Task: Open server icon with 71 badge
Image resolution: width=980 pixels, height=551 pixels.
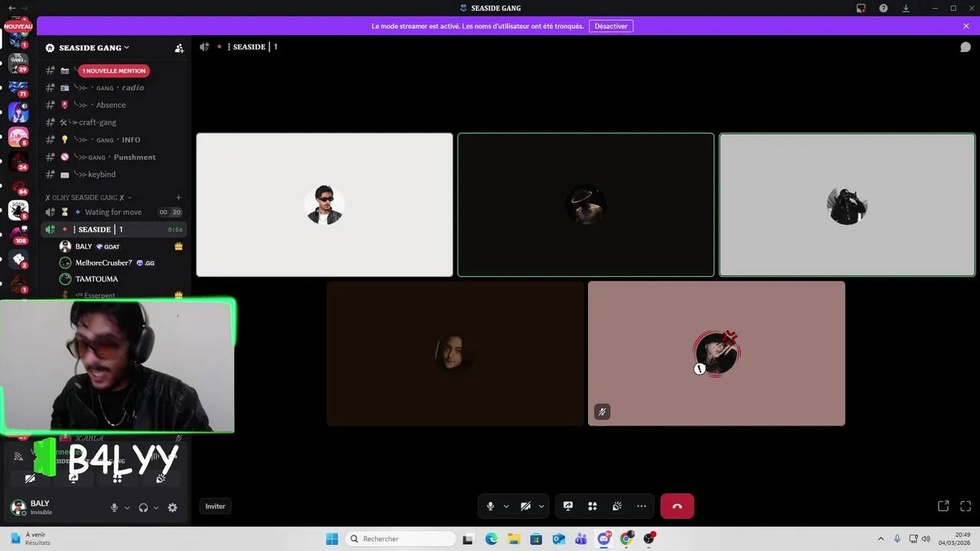Action: point(18,87)
